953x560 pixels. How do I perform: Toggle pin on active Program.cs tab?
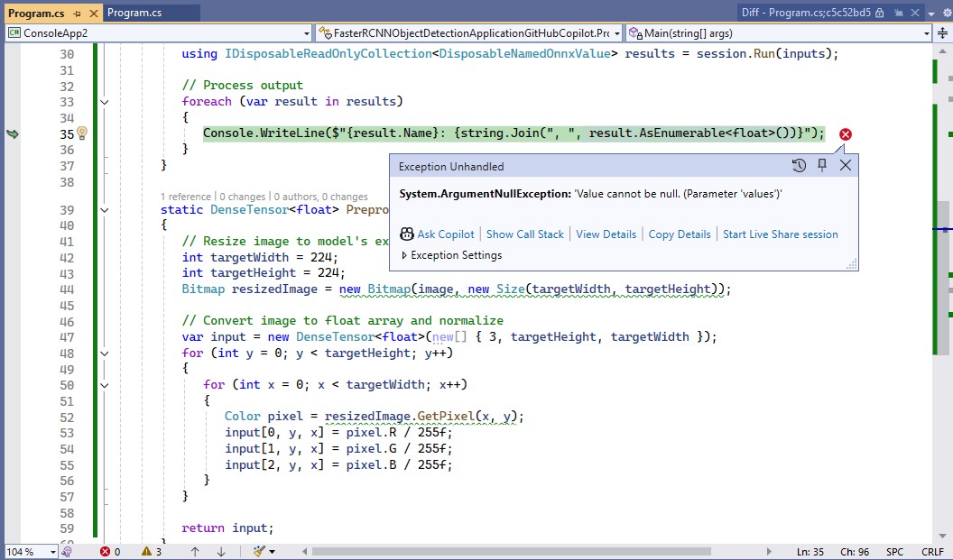pos(77,14)
